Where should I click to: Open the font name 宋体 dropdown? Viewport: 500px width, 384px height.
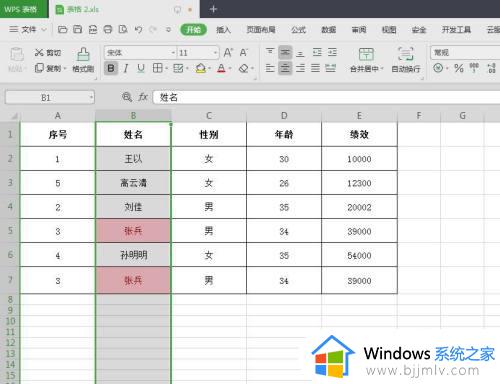click(173, 53)
